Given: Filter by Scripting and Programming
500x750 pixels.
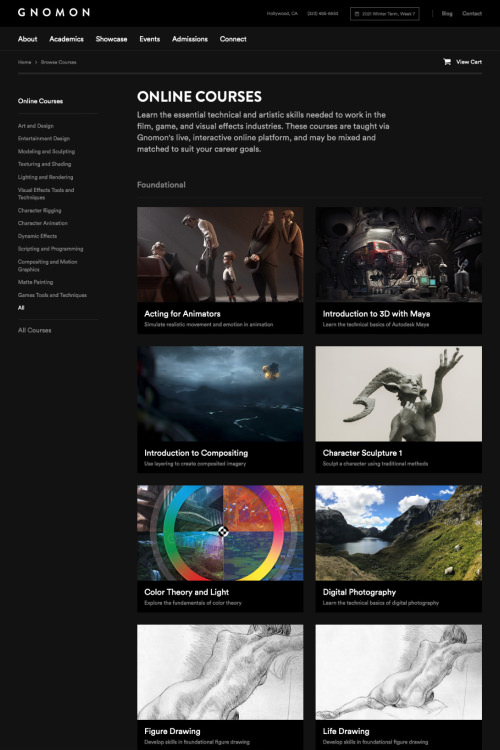Looking at the screenshot, I should coord(51,249).
